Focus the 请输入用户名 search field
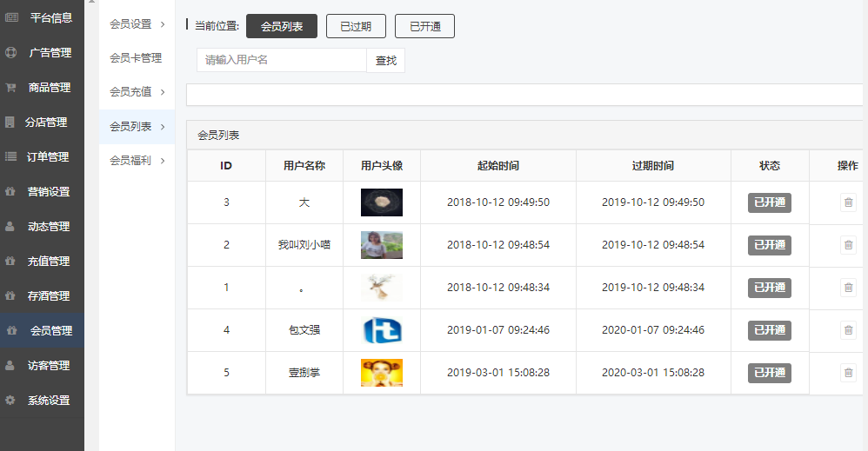 (282, 60)
